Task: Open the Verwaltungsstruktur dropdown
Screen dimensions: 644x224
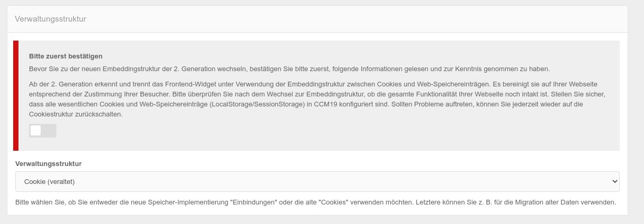Action: point(316,181)
